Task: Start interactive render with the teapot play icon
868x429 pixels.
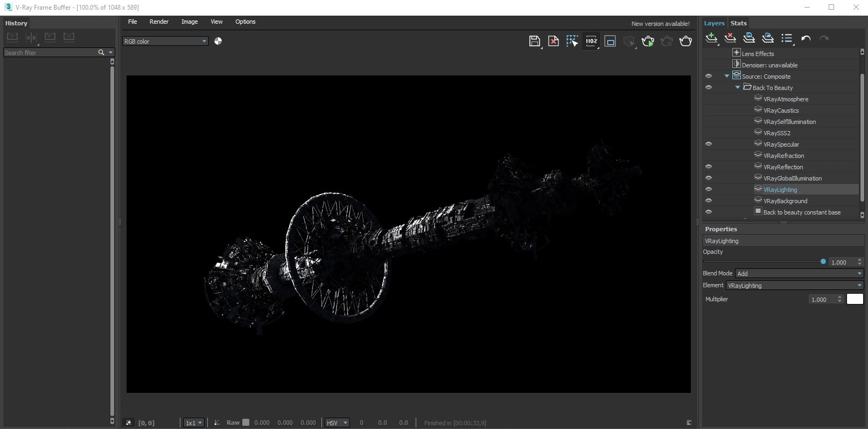Action: (648, 41)
